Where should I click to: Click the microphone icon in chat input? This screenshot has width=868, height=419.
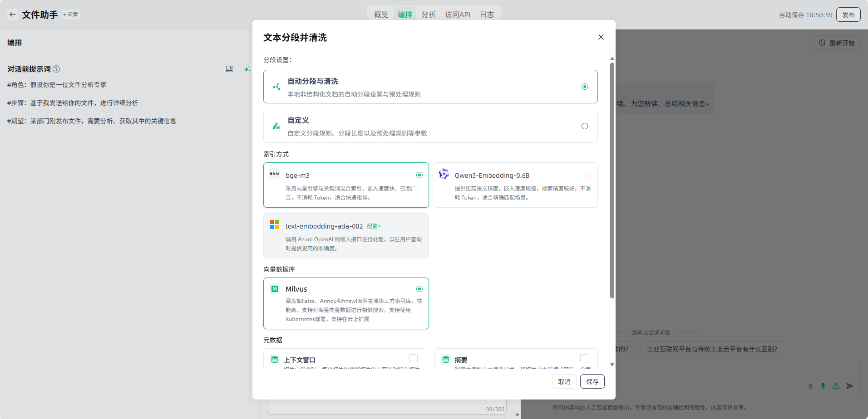(x=823, y=386)
